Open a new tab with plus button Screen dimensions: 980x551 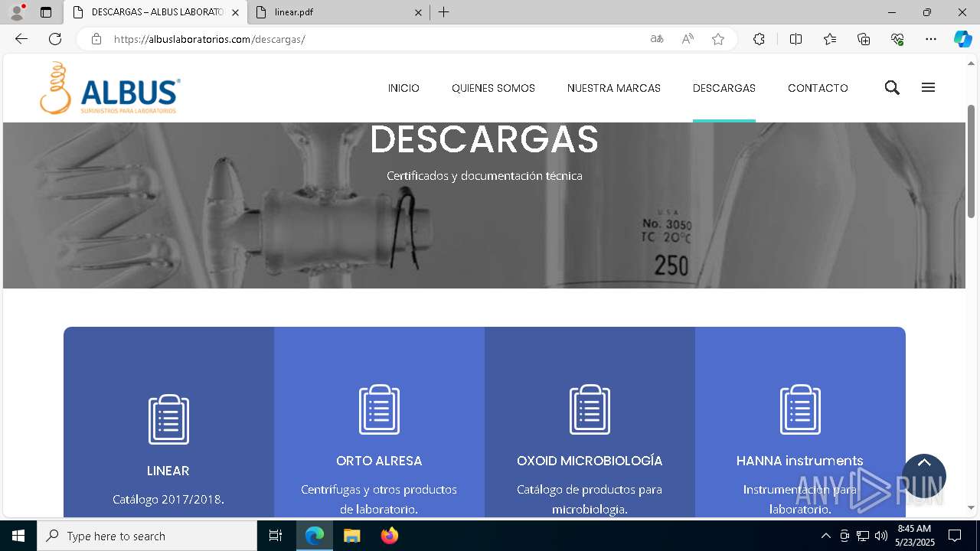(x=444, y=12)
